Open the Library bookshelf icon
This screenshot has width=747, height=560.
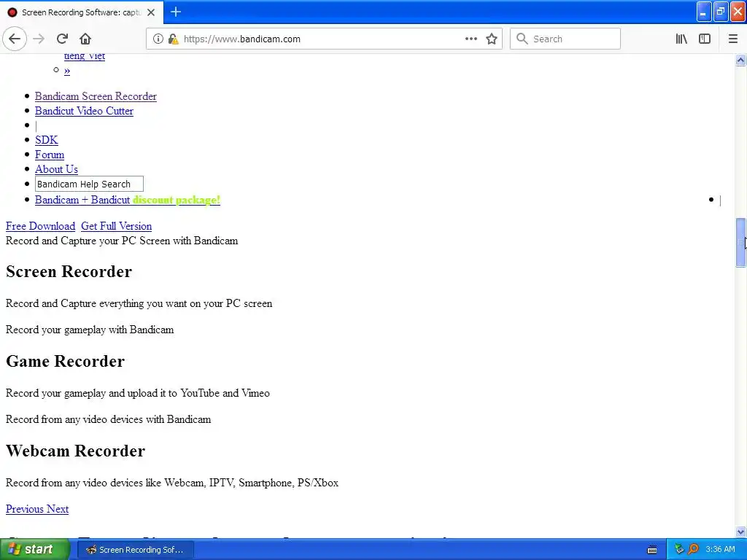[x=681, y=39]
